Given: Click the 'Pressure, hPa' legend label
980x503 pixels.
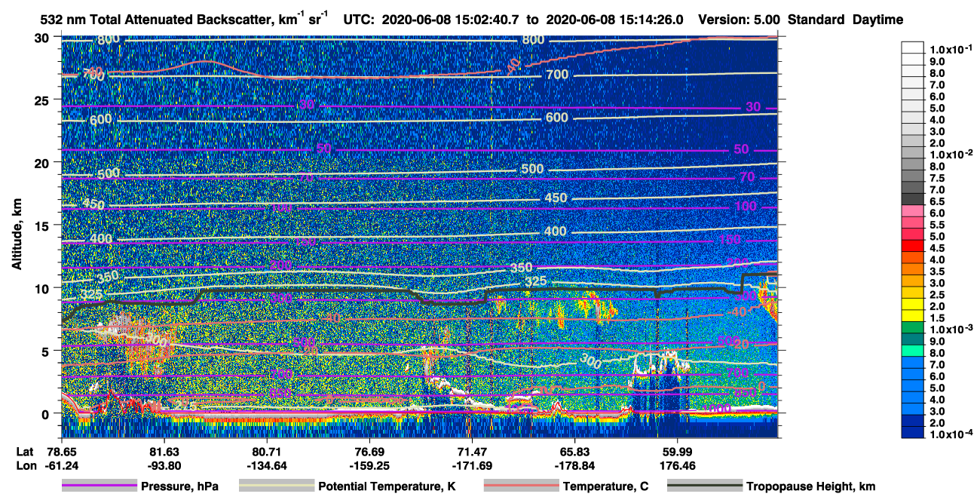Looking at the screenshot, I should tap(179, 487).
